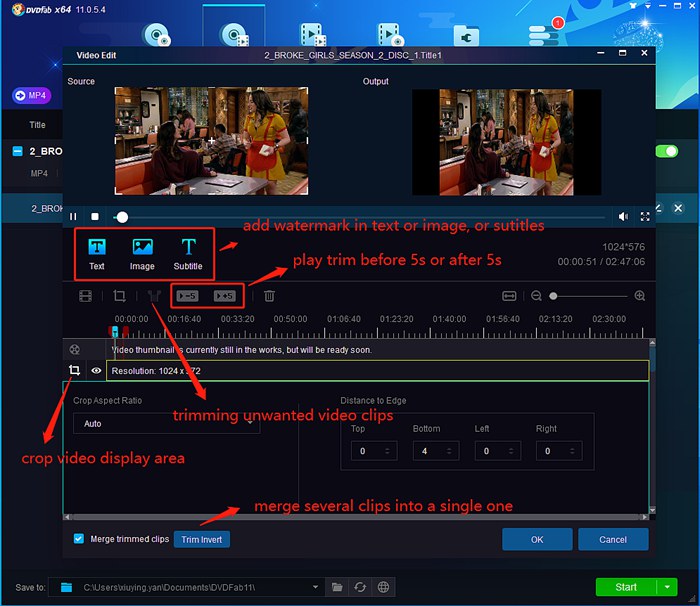
Task: Open the Crop Aspect Ratio dropdown
Action: tap(165, 424)
